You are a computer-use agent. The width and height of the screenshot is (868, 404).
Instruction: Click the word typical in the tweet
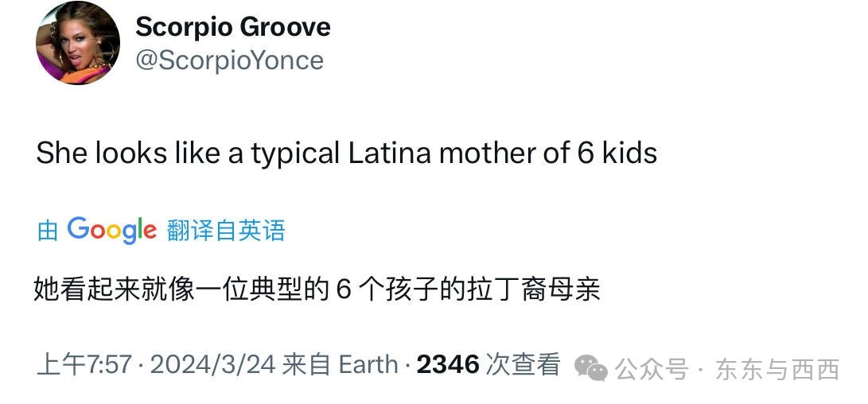point(296,153)
